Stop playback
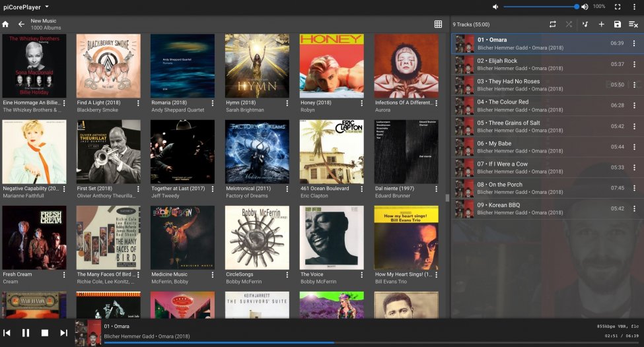Screen dimensions: 644x347 pyautogui.click(x=45, y=332)
